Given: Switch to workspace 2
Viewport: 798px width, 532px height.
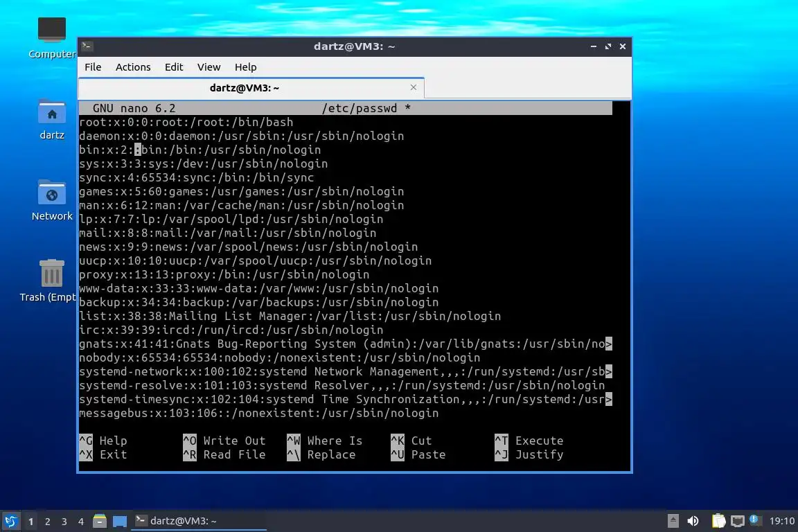Looking at the screenshot, I should point(48,522).
